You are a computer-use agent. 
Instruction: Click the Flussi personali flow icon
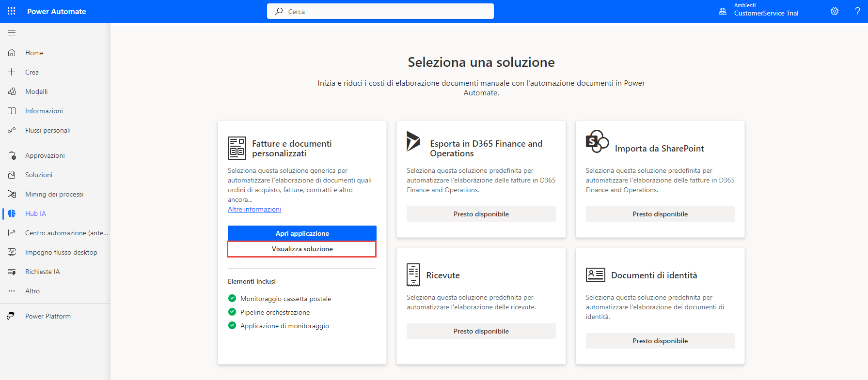click(12, 130)
